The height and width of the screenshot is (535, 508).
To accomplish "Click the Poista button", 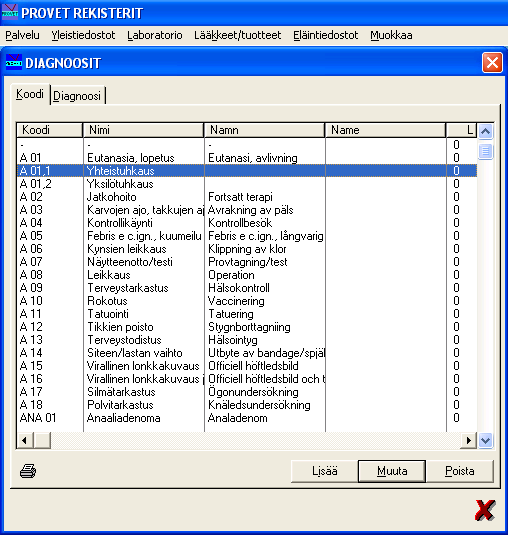I will pos(460,471).
